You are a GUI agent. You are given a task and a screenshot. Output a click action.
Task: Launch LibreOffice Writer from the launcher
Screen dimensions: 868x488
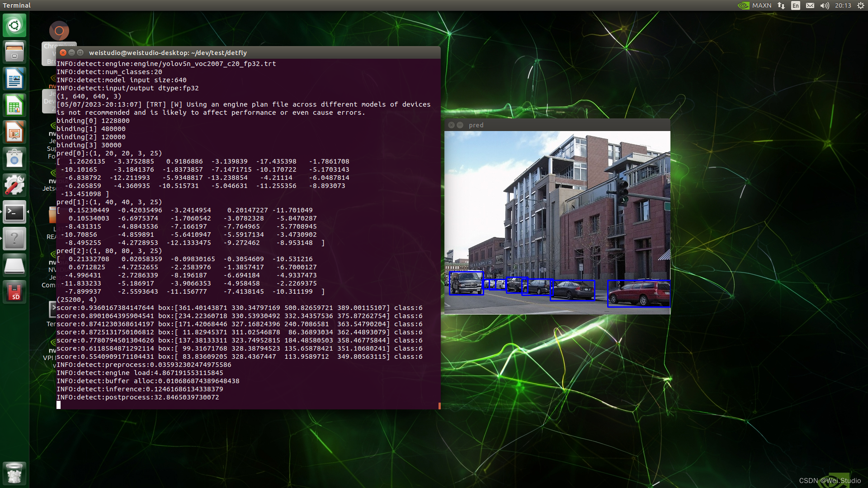click(14, 79)
